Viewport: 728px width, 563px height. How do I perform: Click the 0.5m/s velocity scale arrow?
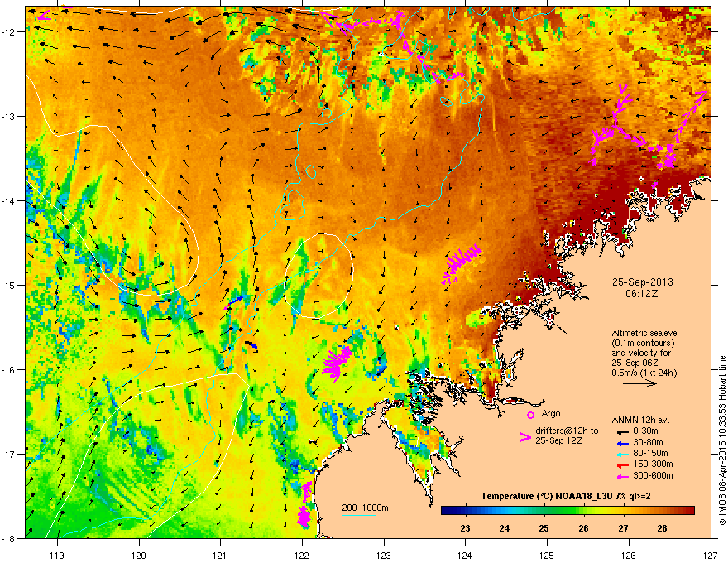click(639, 383)
